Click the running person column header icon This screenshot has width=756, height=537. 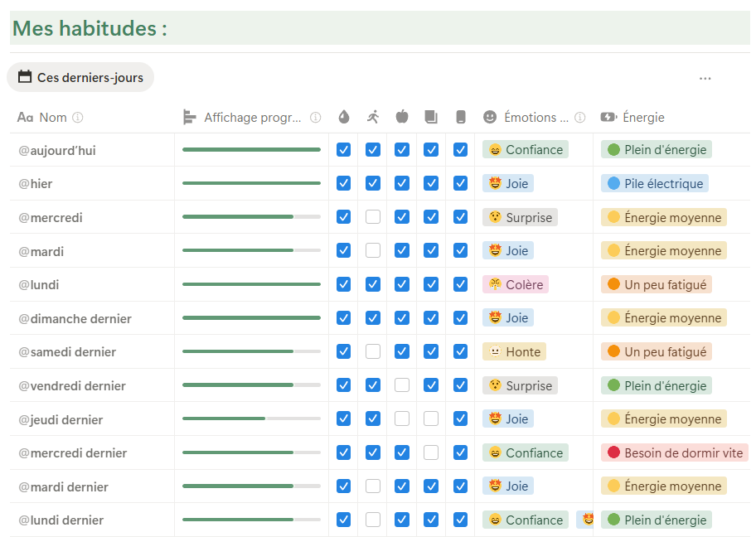(x=373, y=117)
